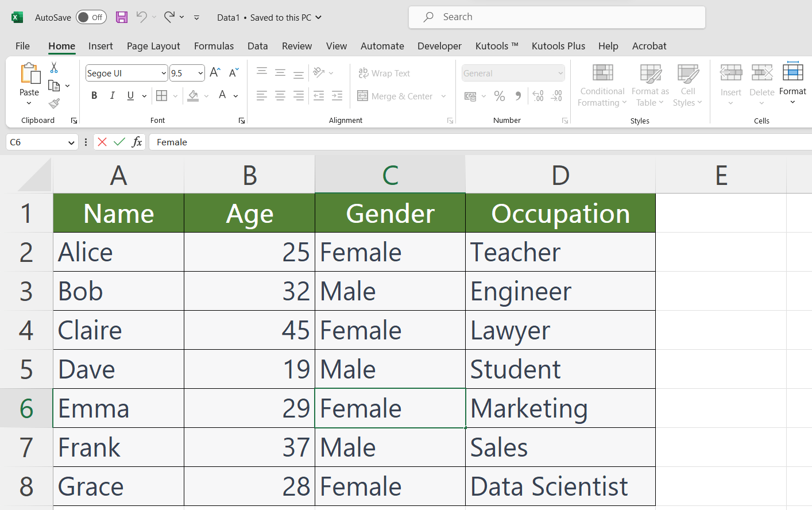Toggle AutoSave off switch

[91, 17]
